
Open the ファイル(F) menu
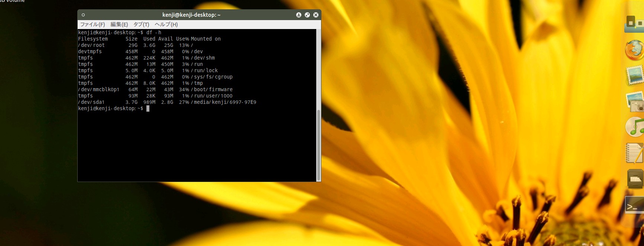(93, 25)
